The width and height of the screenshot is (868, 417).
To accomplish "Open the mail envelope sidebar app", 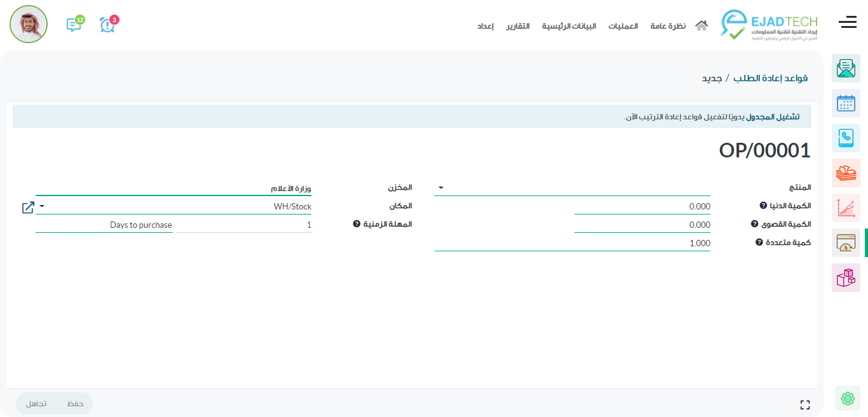I will click(846, 68).
